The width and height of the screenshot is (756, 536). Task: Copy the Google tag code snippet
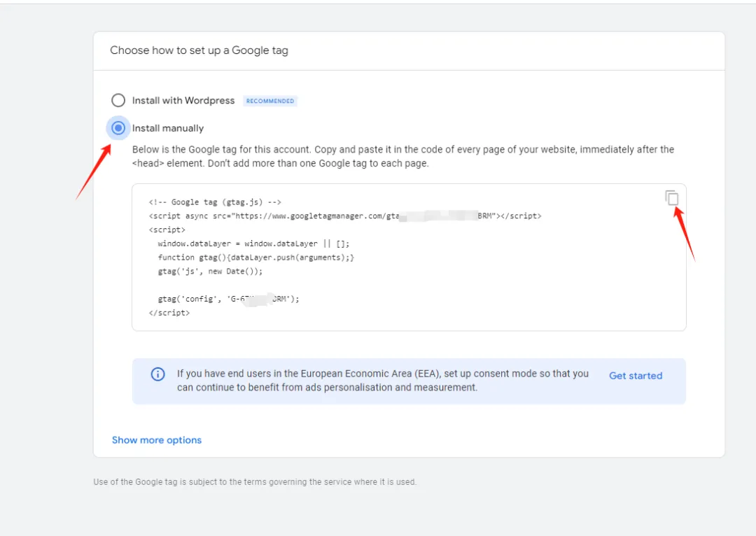tap(671, 197)
